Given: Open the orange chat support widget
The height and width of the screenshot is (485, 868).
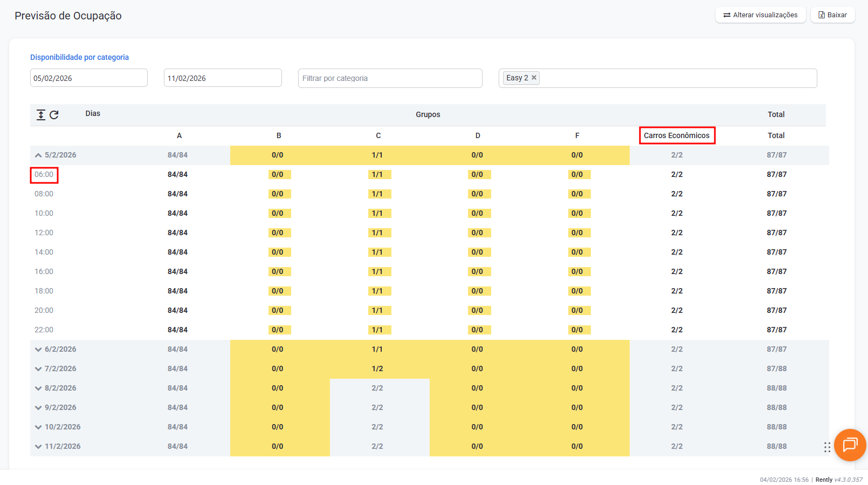Looking at the screenshot, I should [850, 445].
